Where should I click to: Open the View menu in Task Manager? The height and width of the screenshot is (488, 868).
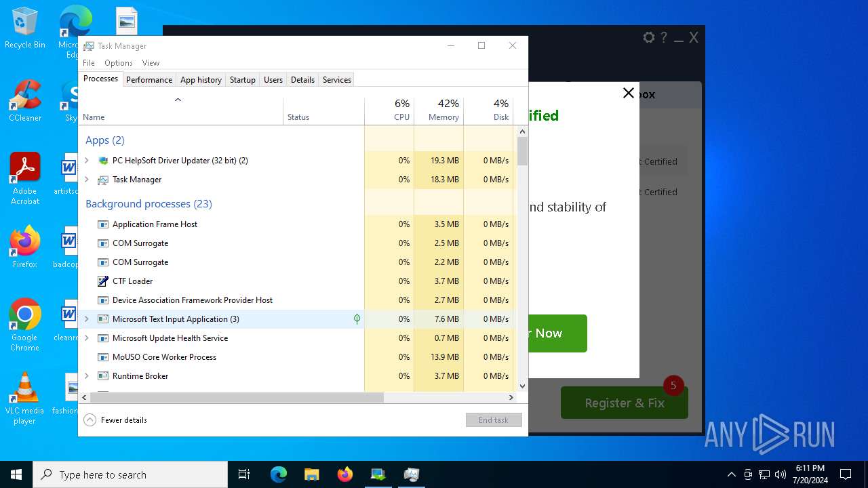click(151, 63)
